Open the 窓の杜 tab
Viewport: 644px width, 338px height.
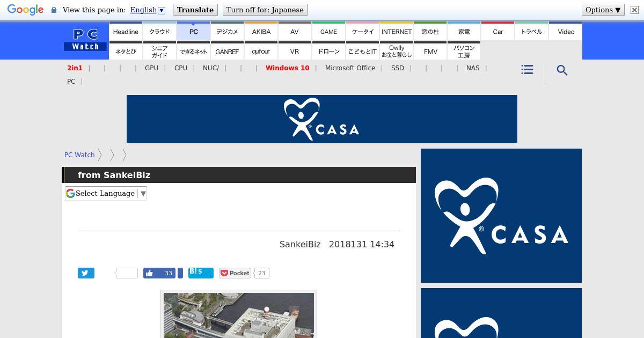pos(430,31)
